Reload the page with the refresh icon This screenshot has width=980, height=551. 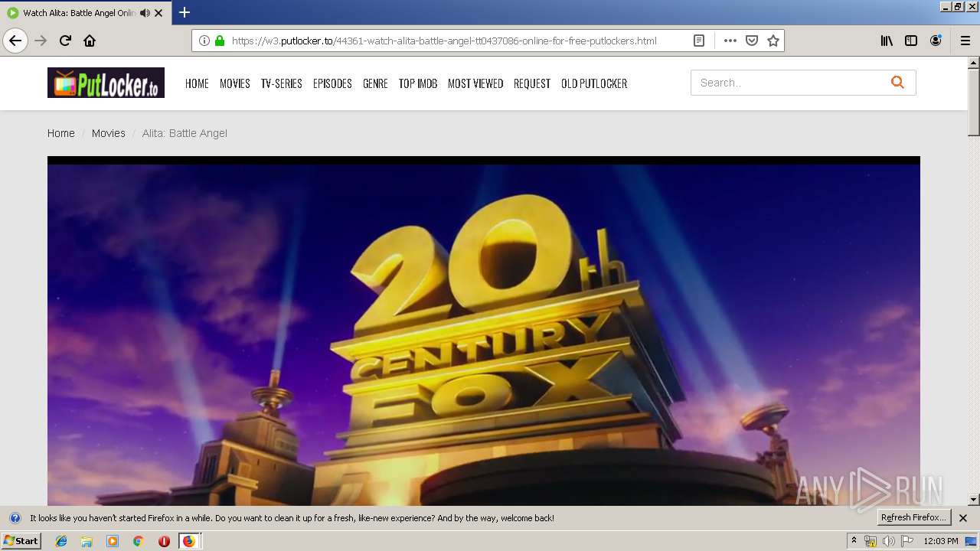[x=65, y=41]
